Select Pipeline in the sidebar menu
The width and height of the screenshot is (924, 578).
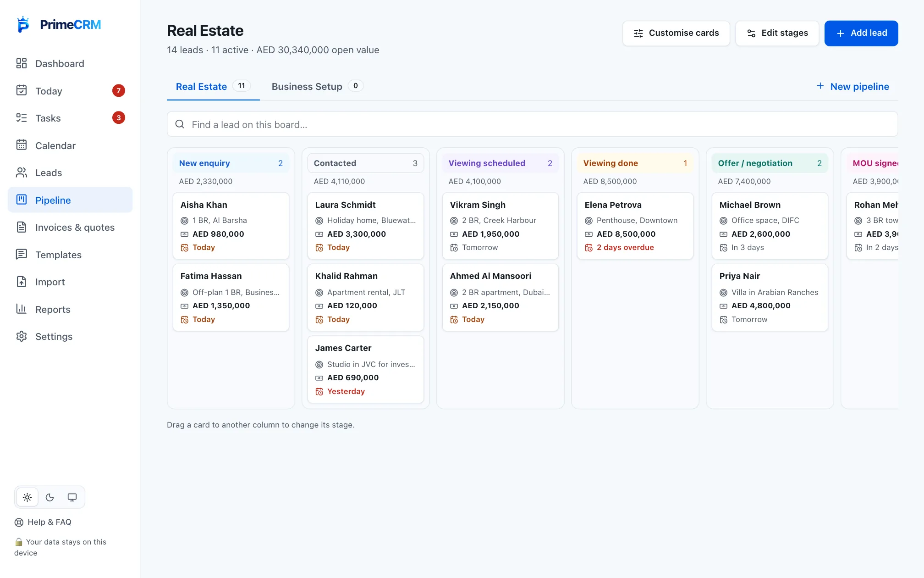click(70, 200)
